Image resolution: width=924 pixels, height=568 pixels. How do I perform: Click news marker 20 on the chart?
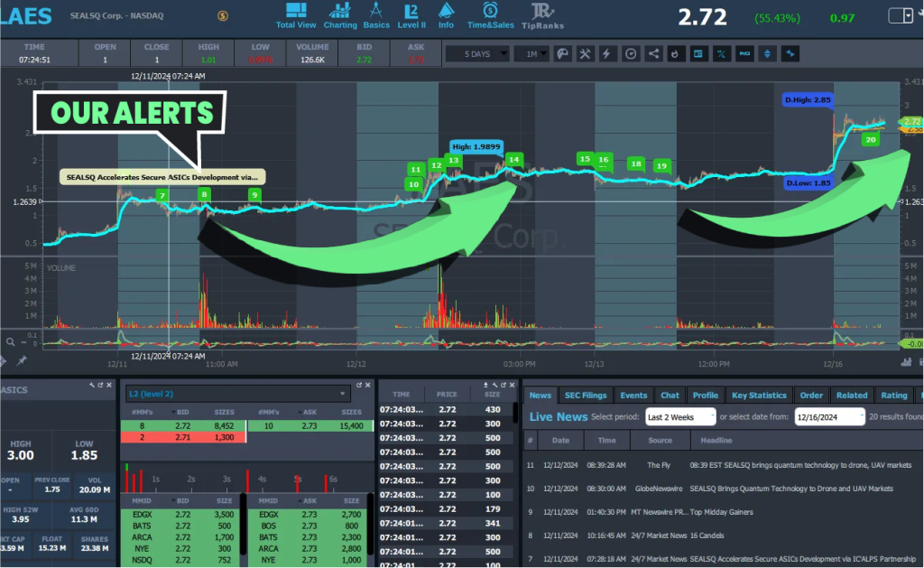point(871,140)
